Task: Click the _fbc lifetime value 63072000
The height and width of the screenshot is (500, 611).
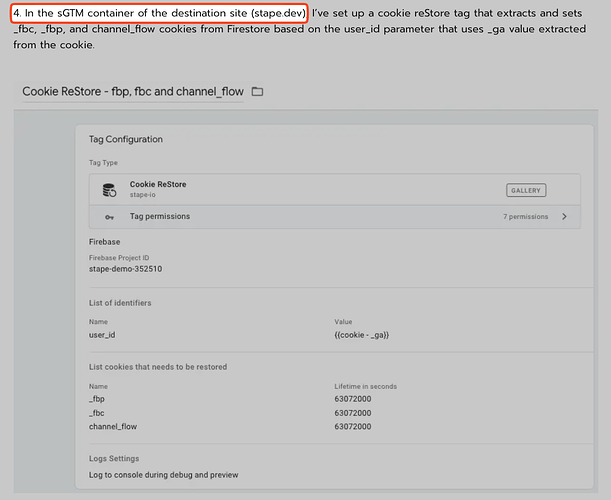Action: pos(353,413)
